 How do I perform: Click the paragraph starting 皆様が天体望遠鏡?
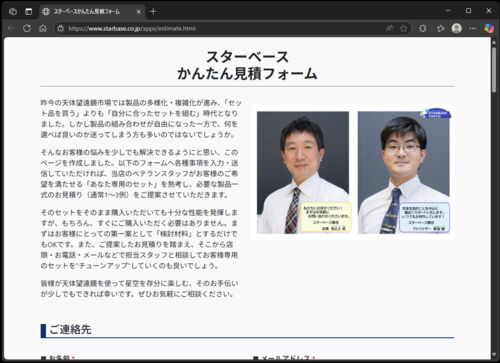(139, 289)
